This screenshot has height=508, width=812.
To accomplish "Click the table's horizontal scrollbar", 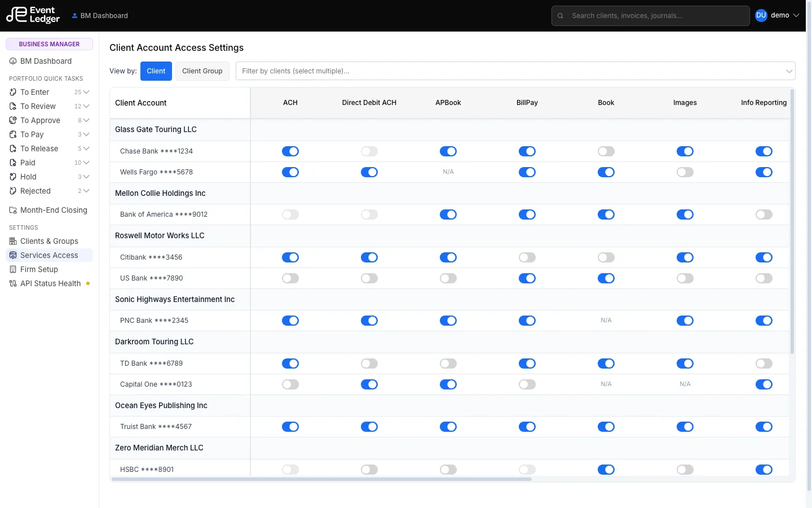I will pyautogui.click(x=321, y=479).
